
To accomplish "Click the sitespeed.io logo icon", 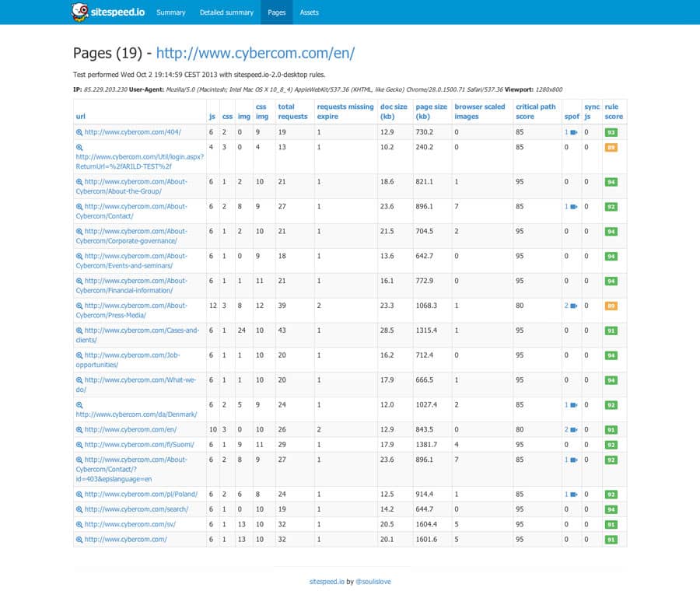I will click(x=80, y=12).
